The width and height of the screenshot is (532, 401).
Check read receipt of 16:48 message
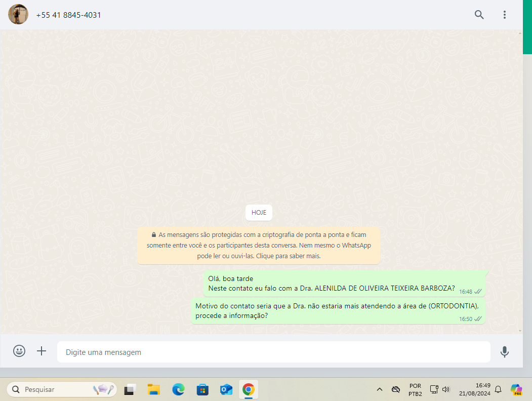[478, 292]
